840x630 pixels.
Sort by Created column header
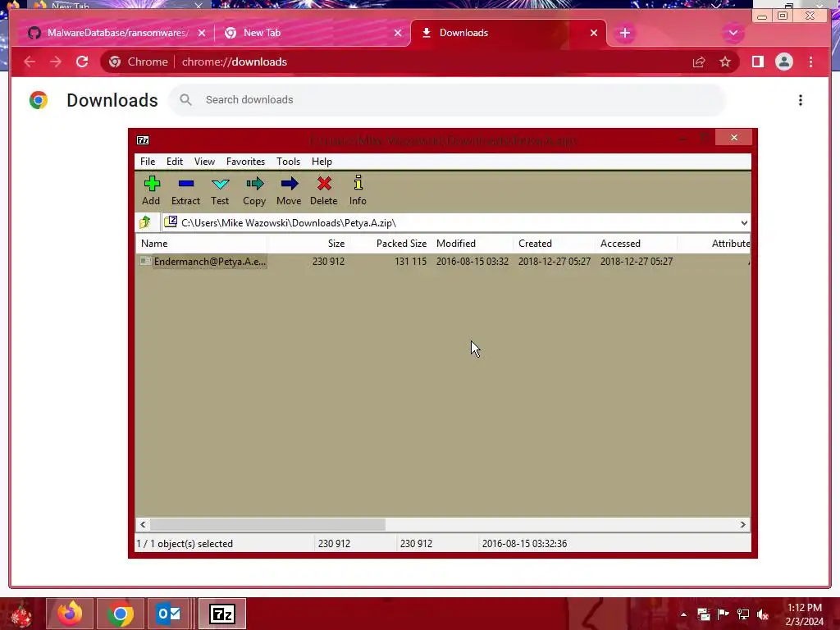coord(555,243)
